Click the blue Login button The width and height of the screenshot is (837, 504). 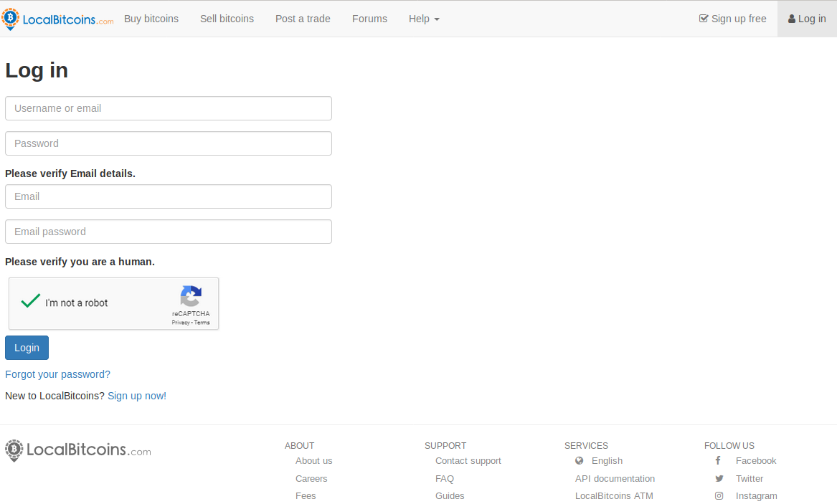(27, 348)
